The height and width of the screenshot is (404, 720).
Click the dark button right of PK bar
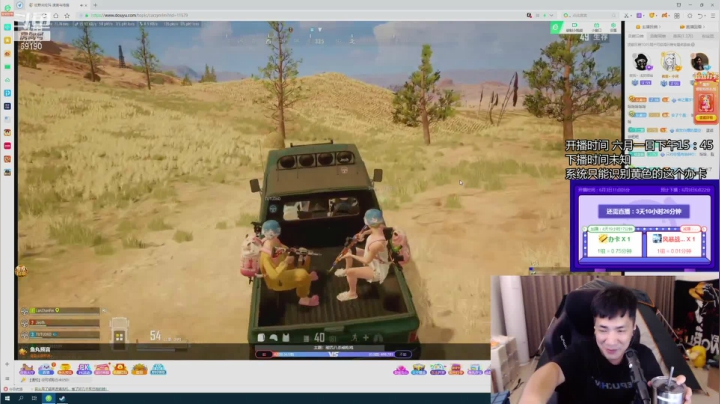click(403, 354)
